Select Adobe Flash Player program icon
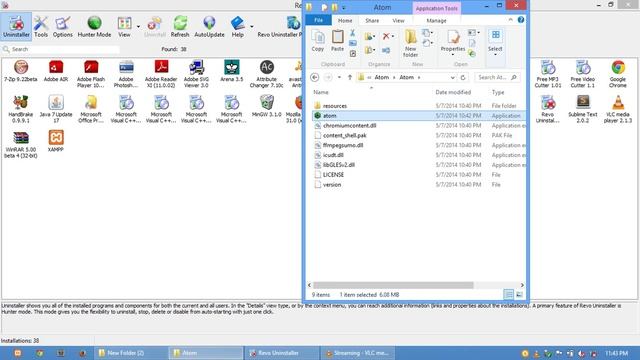The width and height of the screenshot is (640, 360). tap(91, 74)
